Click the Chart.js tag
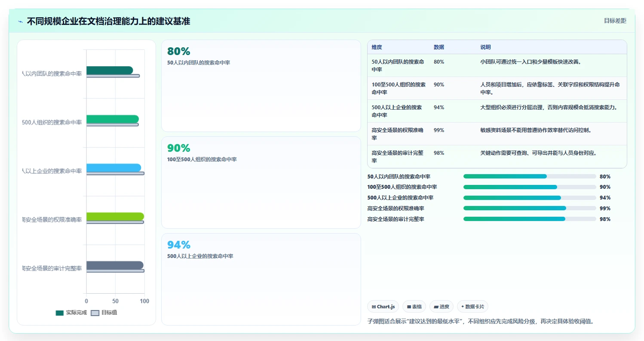Screen dimensions: 644x341 (383, 307)
